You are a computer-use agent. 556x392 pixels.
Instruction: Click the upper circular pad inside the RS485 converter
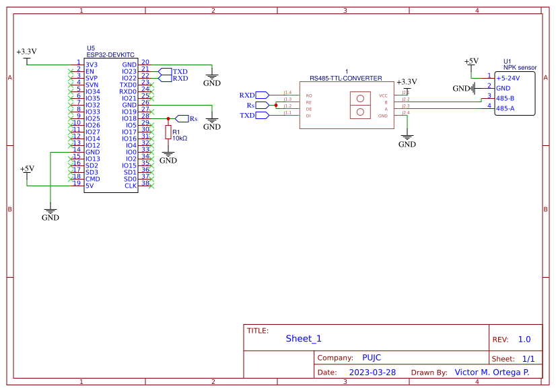tap(359, 98)
